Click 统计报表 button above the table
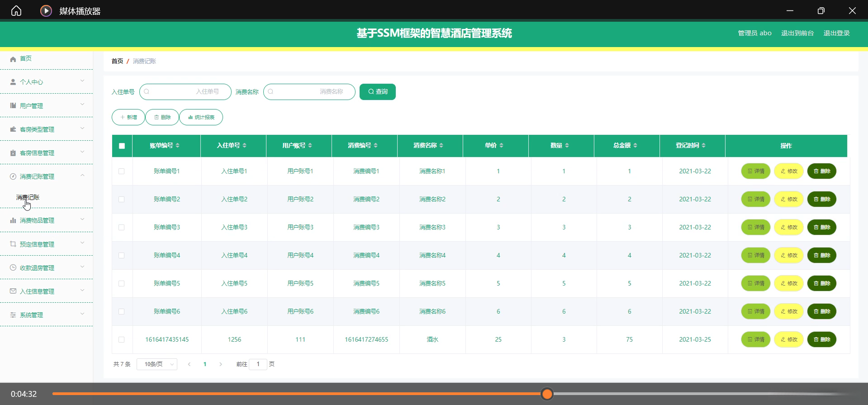 (201, 117)
